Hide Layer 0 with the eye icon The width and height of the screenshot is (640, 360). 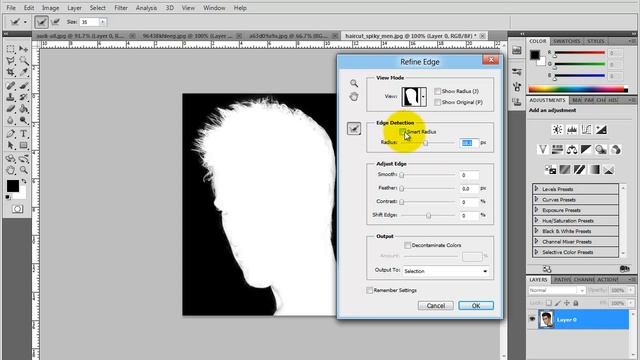(x=532, y=320)
